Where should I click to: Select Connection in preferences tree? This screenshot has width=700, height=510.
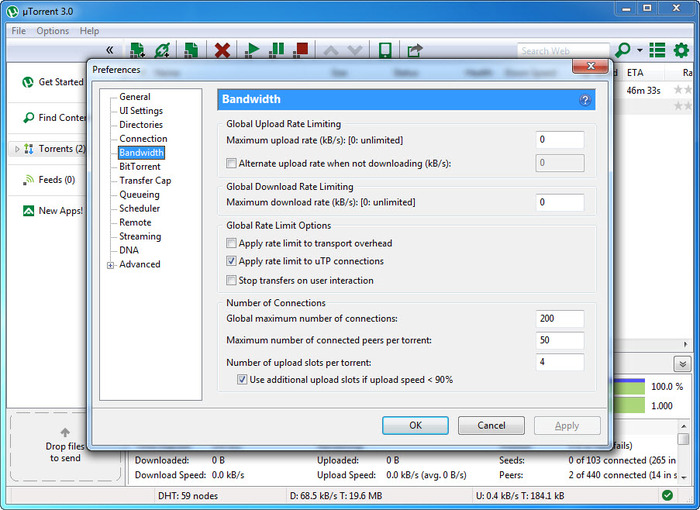point(143,138)
